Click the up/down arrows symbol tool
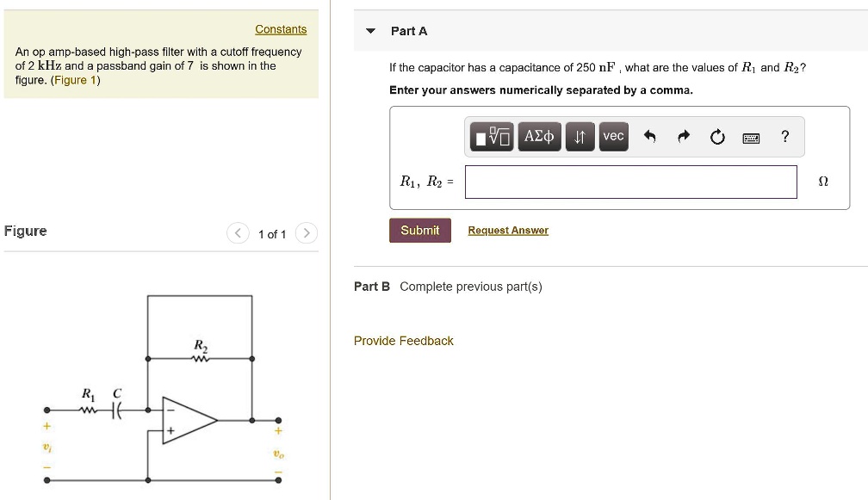 578,136
